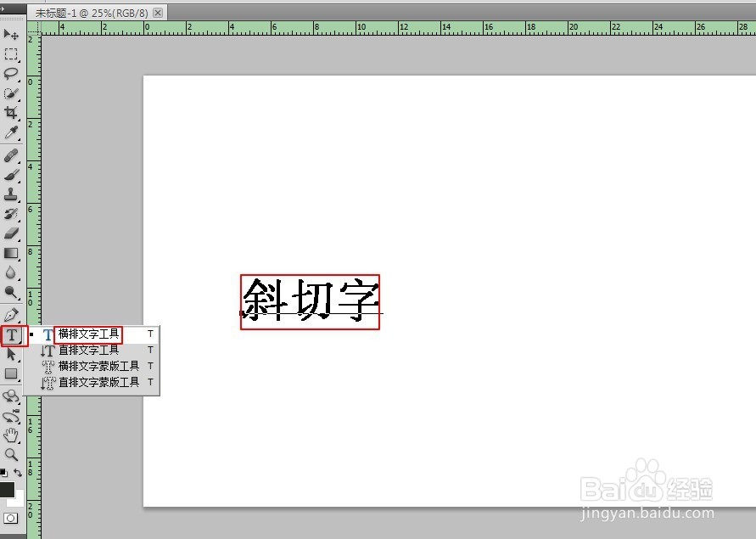Select the Move tool
The width and height of the screenshot is (756, 539).
click(12, 34)
